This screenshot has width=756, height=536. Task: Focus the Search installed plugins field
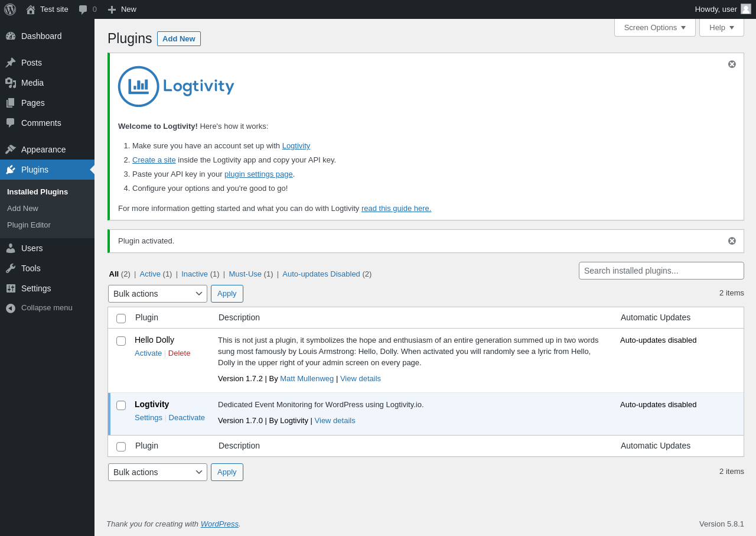click(x=661, y=271)
